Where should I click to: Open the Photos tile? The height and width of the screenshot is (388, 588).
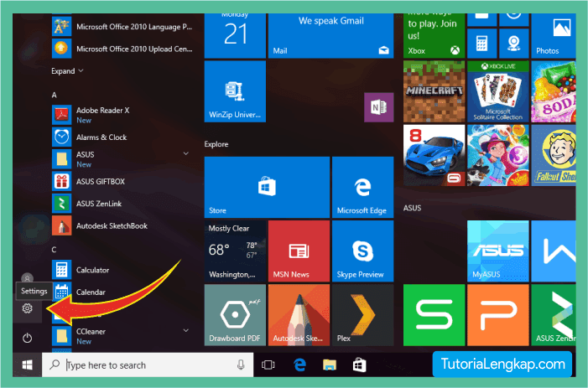554,36
